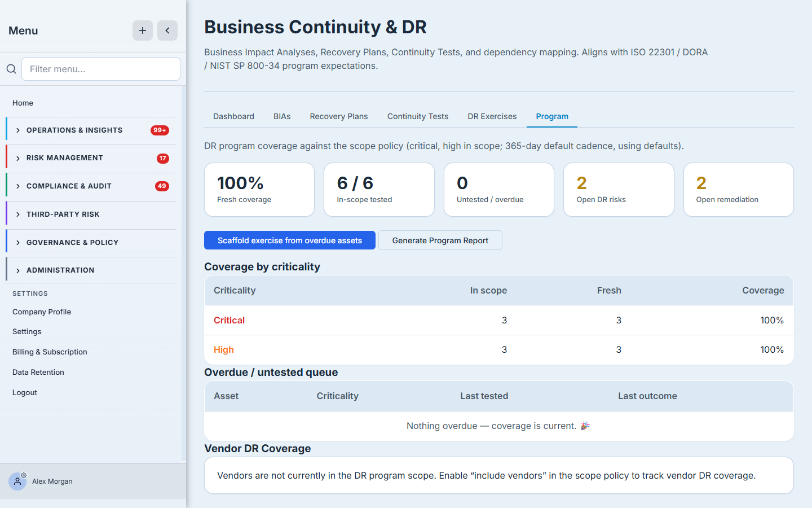The height and width of the screenshot is (508, 812).
Task: Expand the Compliance & Audit chevron
Action: click(18, 186)
